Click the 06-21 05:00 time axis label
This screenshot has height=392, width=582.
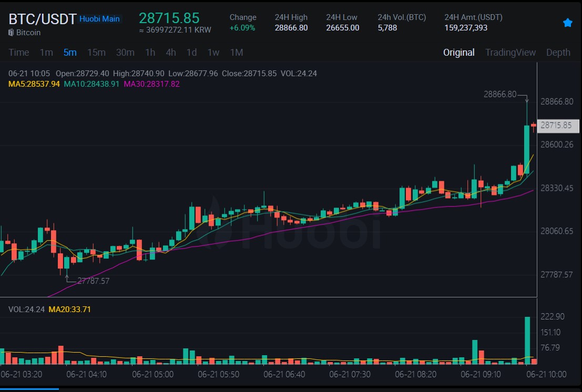(152, 375)
